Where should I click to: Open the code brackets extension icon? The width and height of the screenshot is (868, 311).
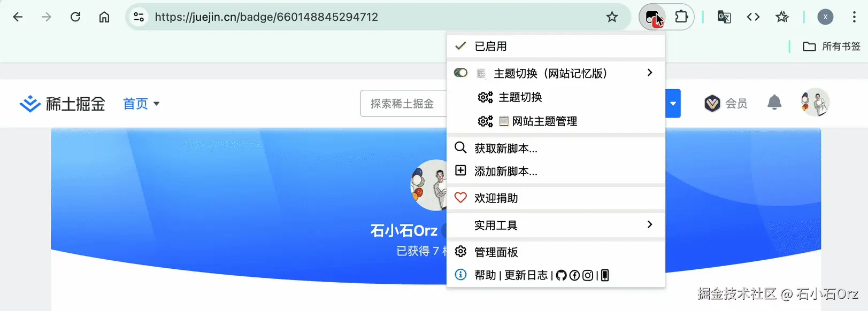(753, 17)
